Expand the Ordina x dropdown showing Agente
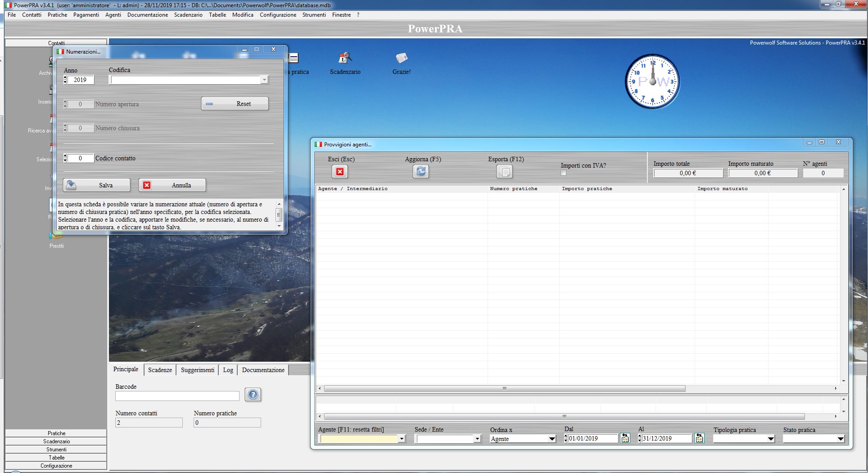Viewport: 868px width, 473px height. point(552,439)
